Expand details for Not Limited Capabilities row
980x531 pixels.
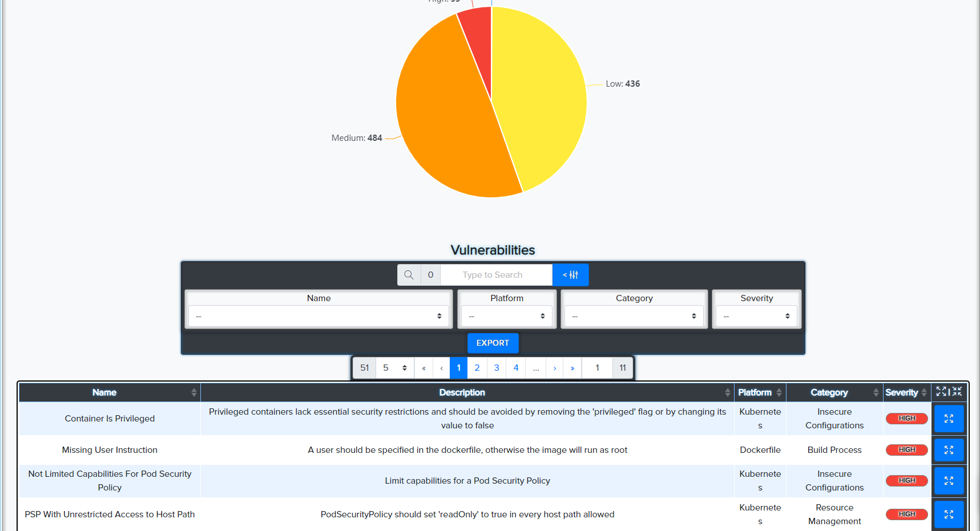pyautogui.click(x=949, y=481)
